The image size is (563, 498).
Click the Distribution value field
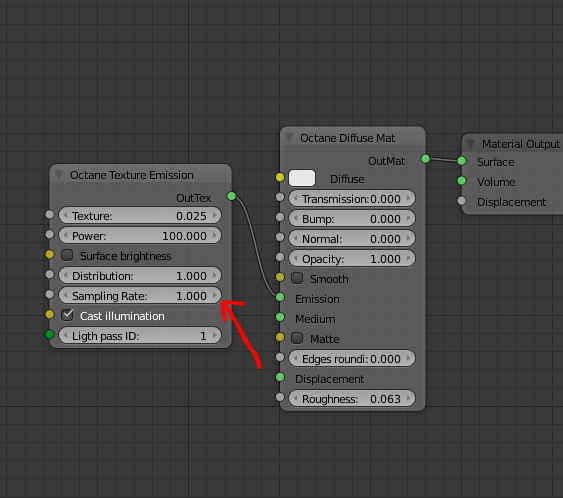(x=140, y=275)
